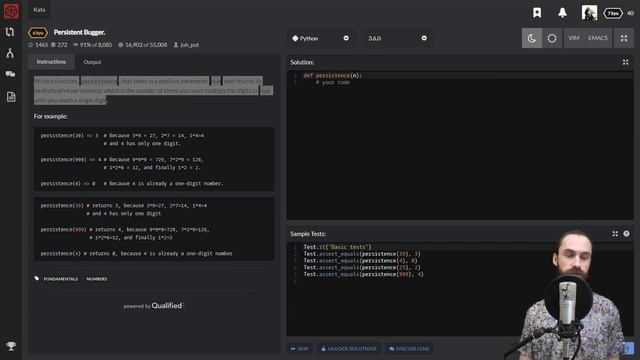640x360 pixels.
Task: Click the Qualified link
Action: [x=167, y=305]
